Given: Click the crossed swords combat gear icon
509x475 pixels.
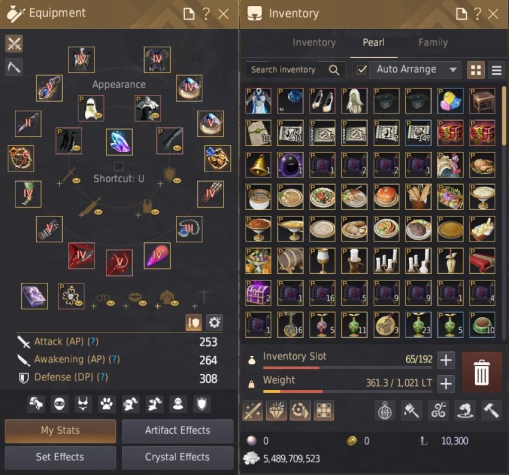Looking at the screenshot, I should [14, 44].
